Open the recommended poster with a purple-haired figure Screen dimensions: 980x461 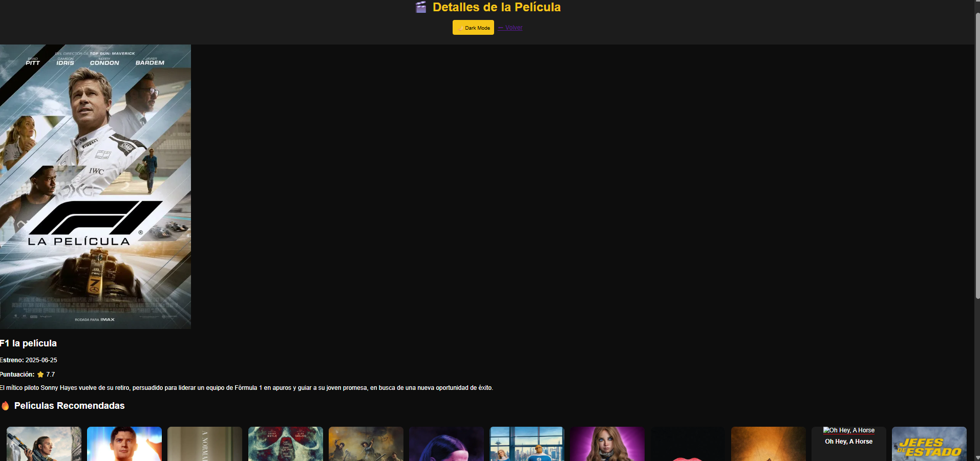click(x=446, y=444)
